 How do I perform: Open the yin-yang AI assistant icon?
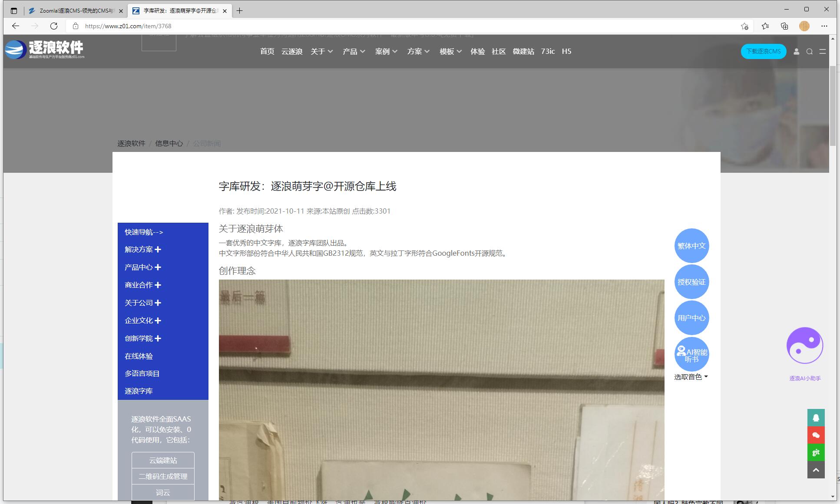[x=805, y=346]
